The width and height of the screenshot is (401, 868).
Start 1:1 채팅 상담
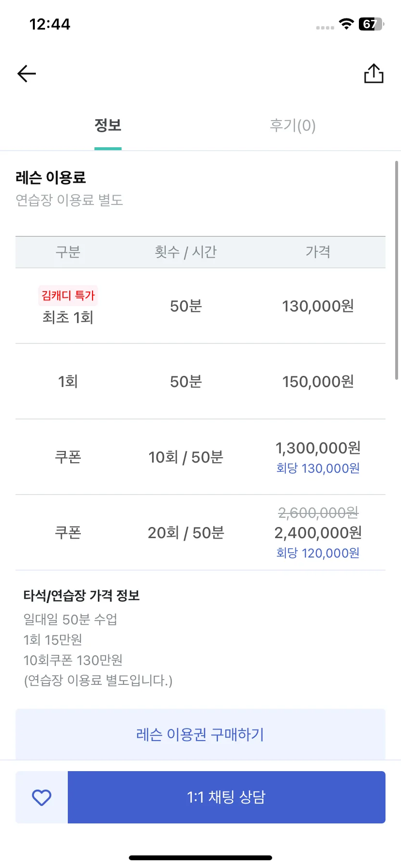click(x=227, y=797)
